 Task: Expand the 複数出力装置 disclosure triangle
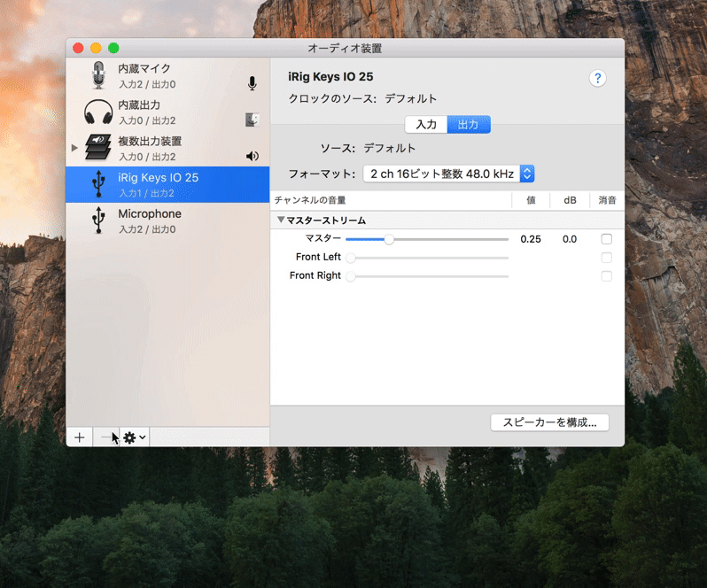click(x=74, y=147)
